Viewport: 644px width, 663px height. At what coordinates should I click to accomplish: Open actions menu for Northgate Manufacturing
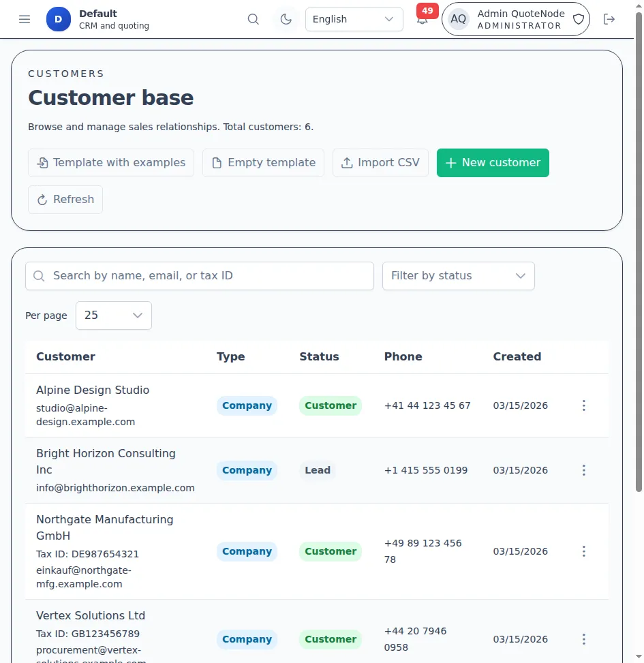tap(583, 551)
